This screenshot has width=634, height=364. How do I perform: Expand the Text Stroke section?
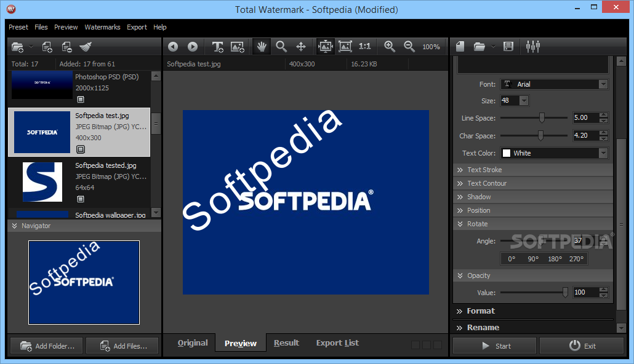533,170
